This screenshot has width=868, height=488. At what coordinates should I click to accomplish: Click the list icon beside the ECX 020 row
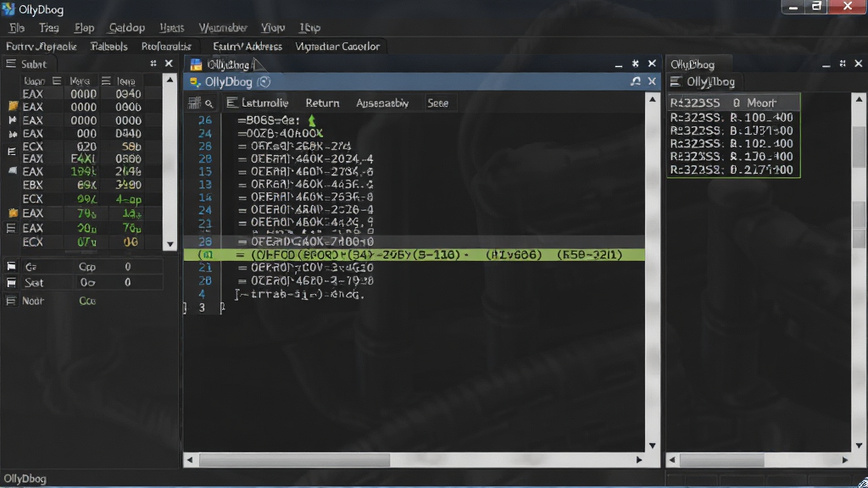coord(11,151)
